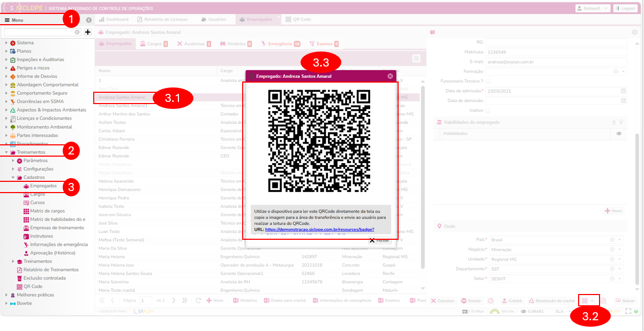Open the Histórico sub-tab
Screen dimensions: 644x331
[236, 43]
